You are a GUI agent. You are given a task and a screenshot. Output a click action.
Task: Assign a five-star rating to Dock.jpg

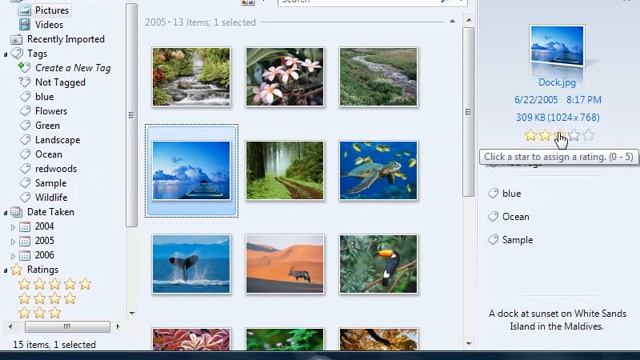click(588, 136)
